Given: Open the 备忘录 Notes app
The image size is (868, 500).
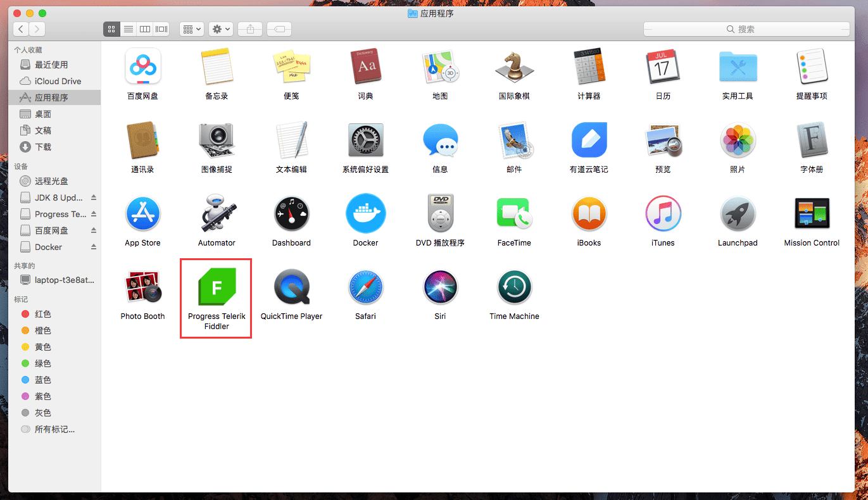Looking at the screenshot, I should 217,66.
